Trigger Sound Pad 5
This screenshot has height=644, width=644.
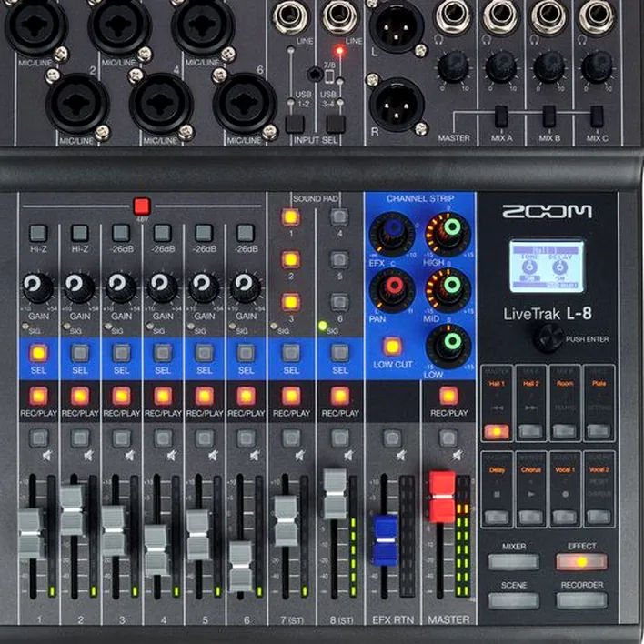[339, 259]
